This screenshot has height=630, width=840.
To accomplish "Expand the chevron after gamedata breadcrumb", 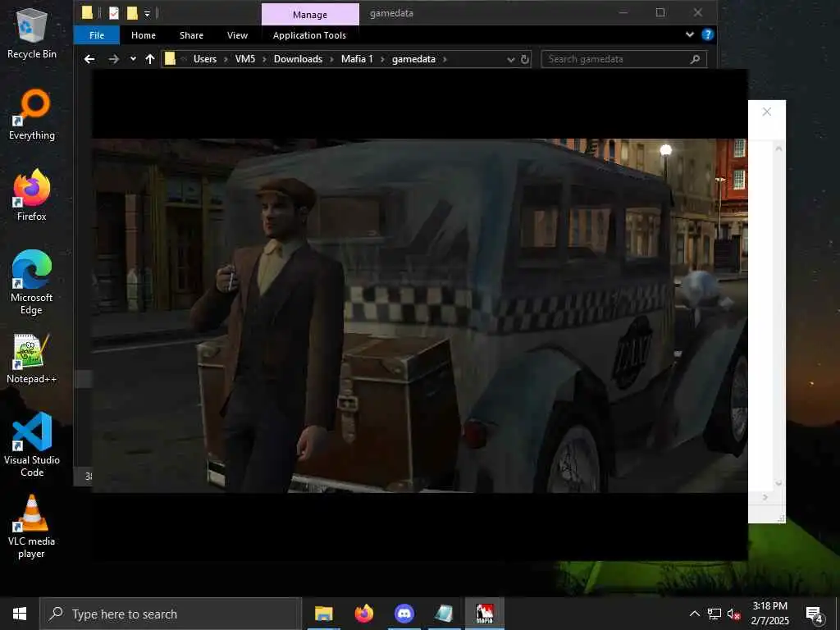I will click(445, 59).
